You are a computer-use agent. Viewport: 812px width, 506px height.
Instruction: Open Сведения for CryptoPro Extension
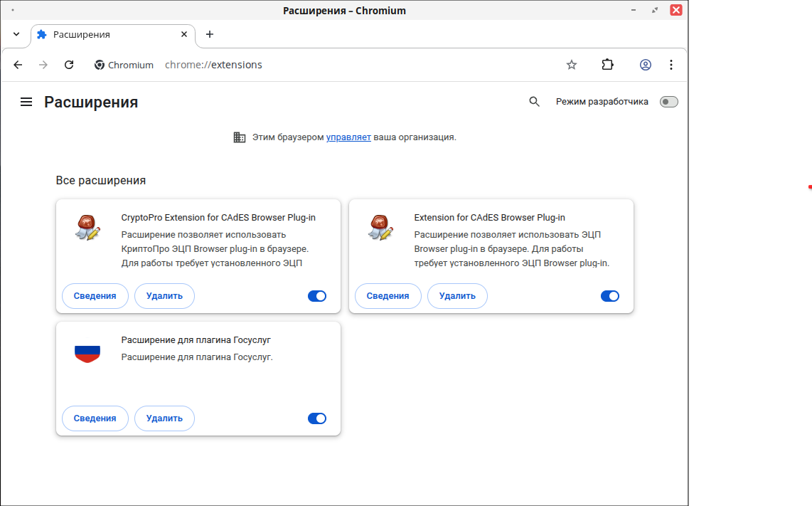coord(95,296)
